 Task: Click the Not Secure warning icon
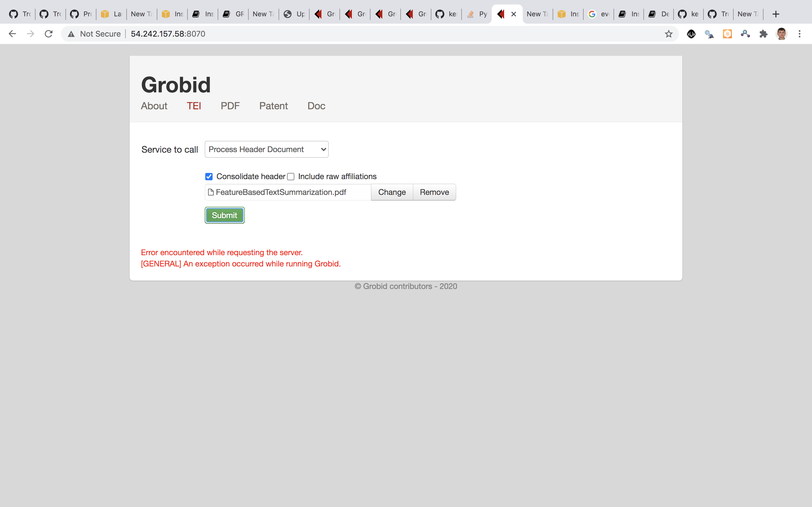pyautogui.click(x=71, y=34)
